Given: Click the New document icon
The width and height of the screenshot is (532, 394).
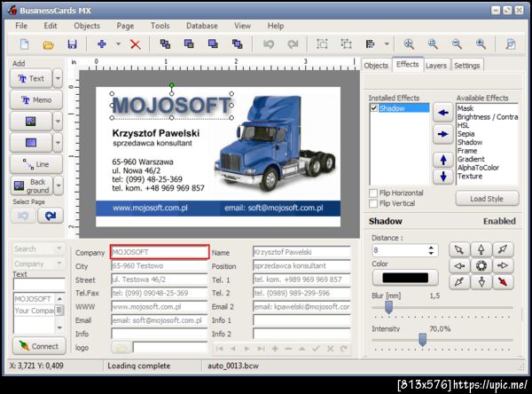Looking at the screenshot, I should 24,44.
